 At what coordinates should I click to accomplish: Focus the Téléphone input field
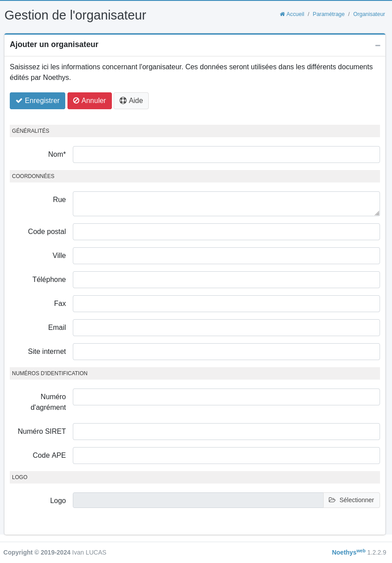pos(226,280)
